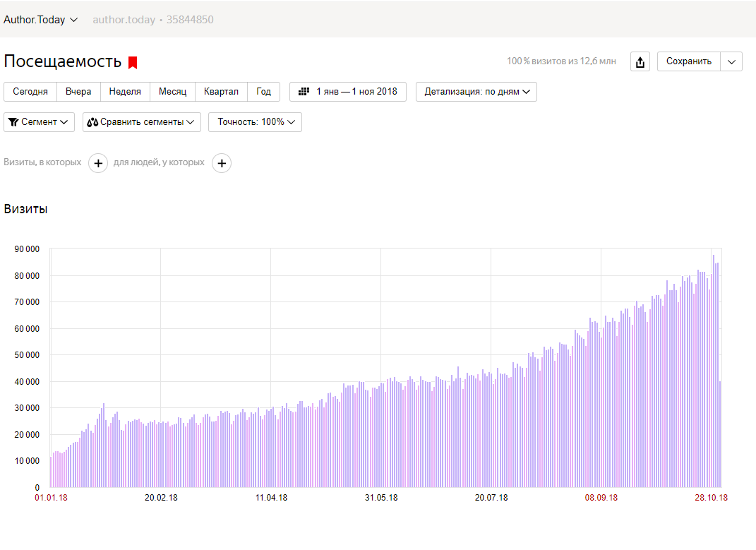Select the Сегодня period tab
Image resolution: width=756 pixels, height=550 pixels.
pos(30,92)
